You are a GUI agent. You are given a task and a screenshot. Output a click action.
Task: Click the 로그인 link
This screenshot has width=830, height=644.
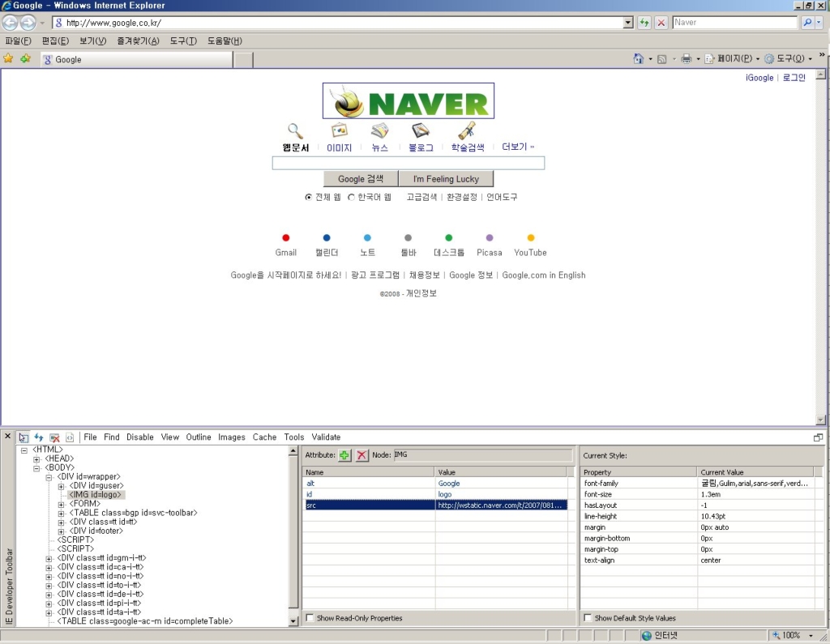coord(794,78)
